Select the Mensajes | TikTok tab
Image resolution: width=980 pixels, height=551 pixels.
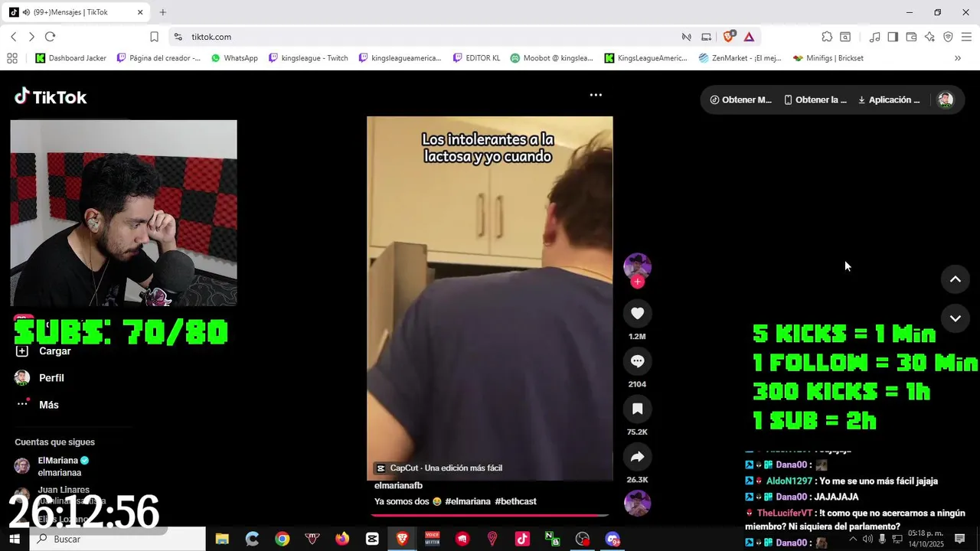[77, 12]
